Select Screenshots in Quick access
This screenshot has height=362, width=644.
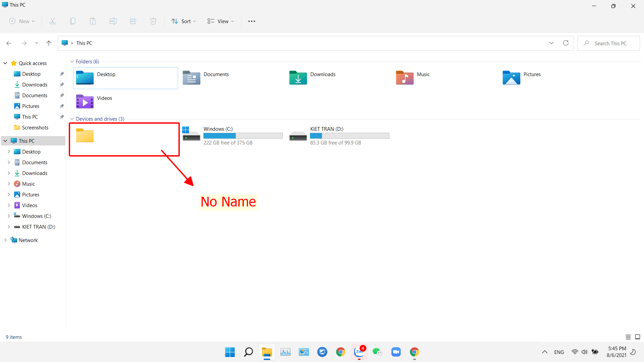coord(35,127)
